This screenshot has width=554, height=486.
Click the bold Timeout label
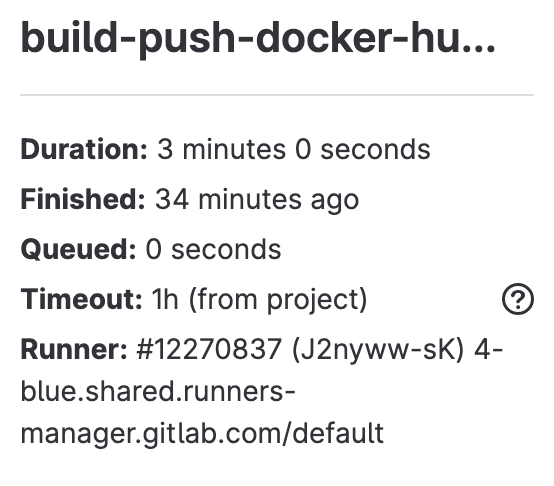81,299
